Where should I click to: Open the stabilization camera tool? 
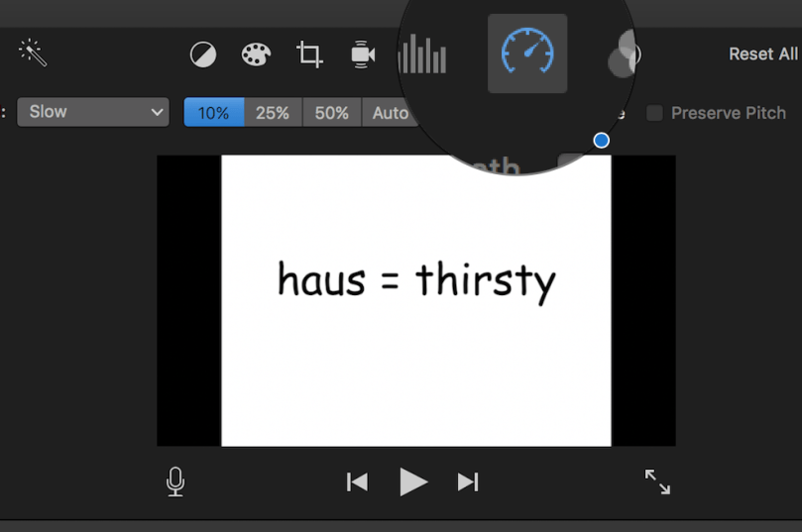[x=363, y=54]
